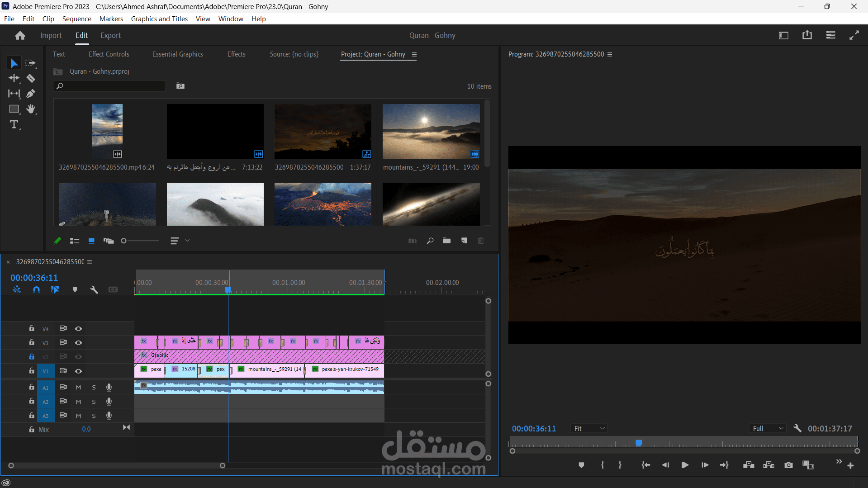
Task: Click the Export Frame camera icon
Action: 788,465
